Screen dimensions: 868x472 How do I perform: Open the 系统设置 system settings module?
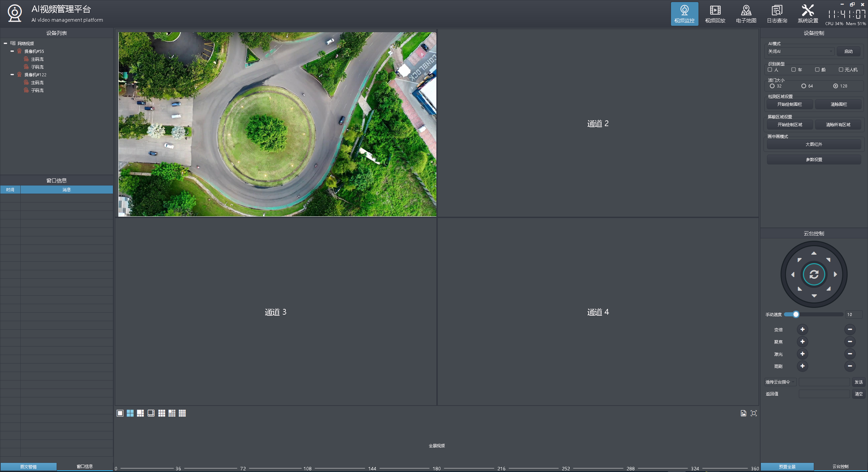tap(808, 14)
